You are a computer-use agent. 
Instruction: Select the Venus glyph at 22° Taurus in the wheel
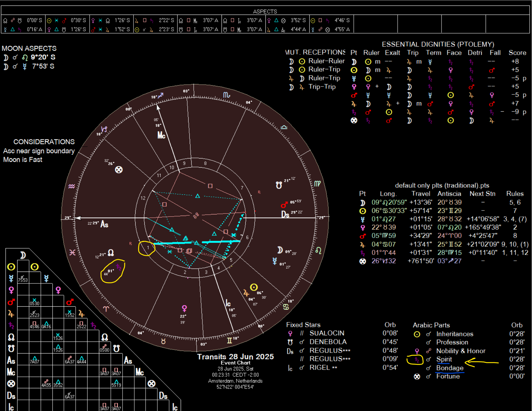point(184,308)
